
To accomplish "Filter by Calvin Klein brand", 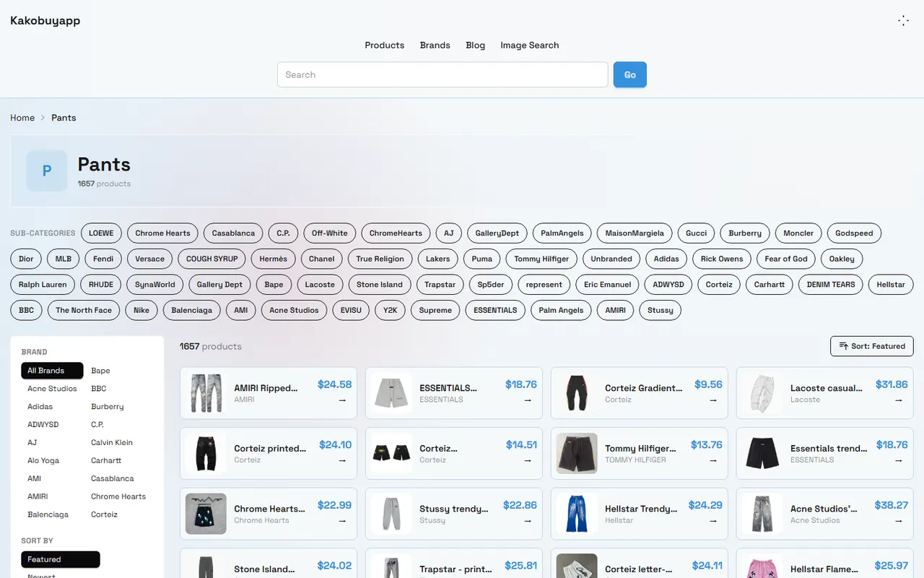I will (112, 442).
